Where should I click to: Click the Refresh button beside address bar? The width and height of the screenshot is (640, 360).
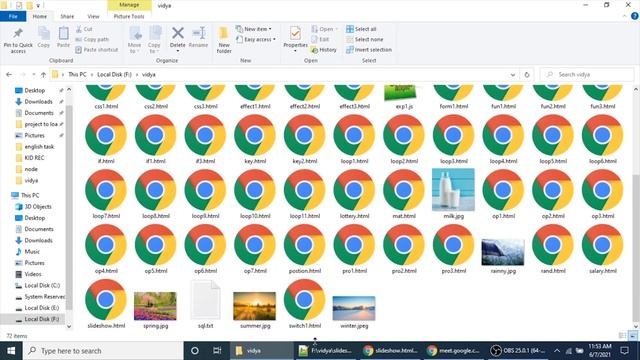point(527,75)
